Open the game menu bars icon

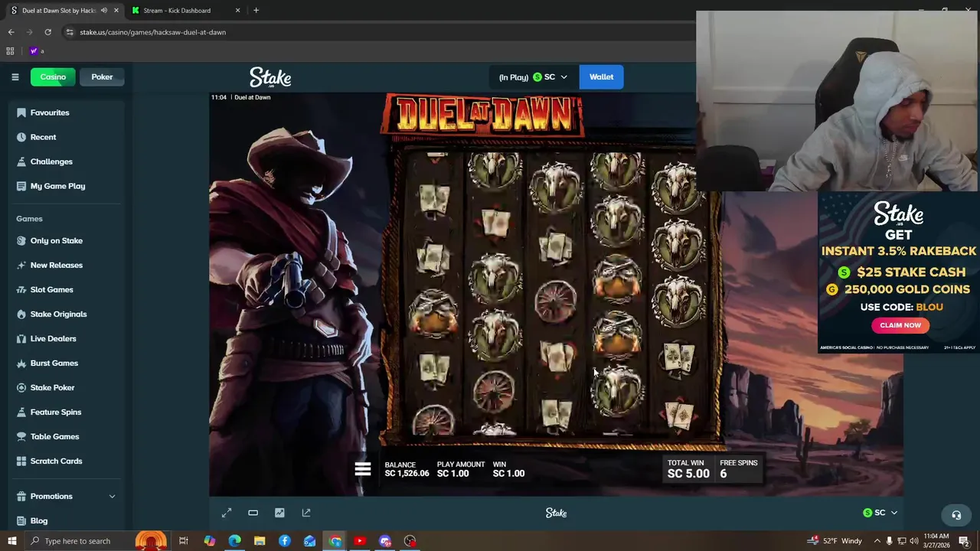(x=363, y=469)
